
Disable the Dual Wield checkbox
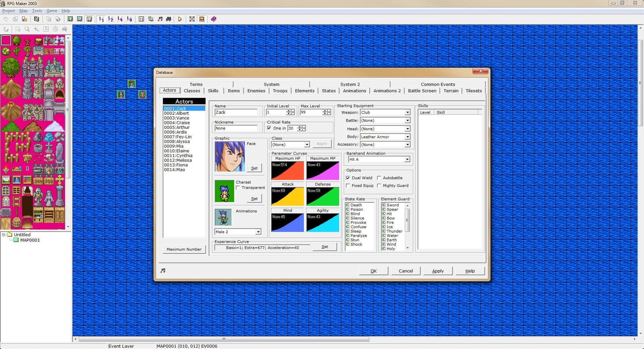348,178
